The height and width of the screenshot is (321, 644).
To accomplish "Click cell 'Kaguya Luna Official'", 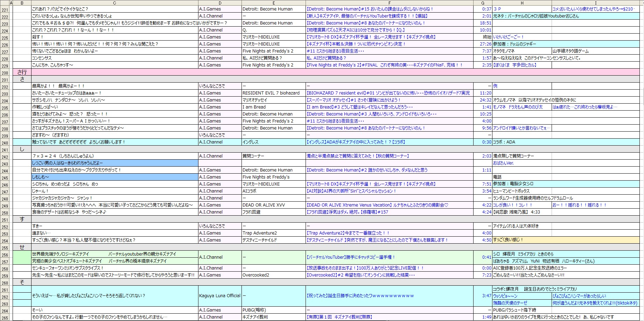I will click(220, 296).
